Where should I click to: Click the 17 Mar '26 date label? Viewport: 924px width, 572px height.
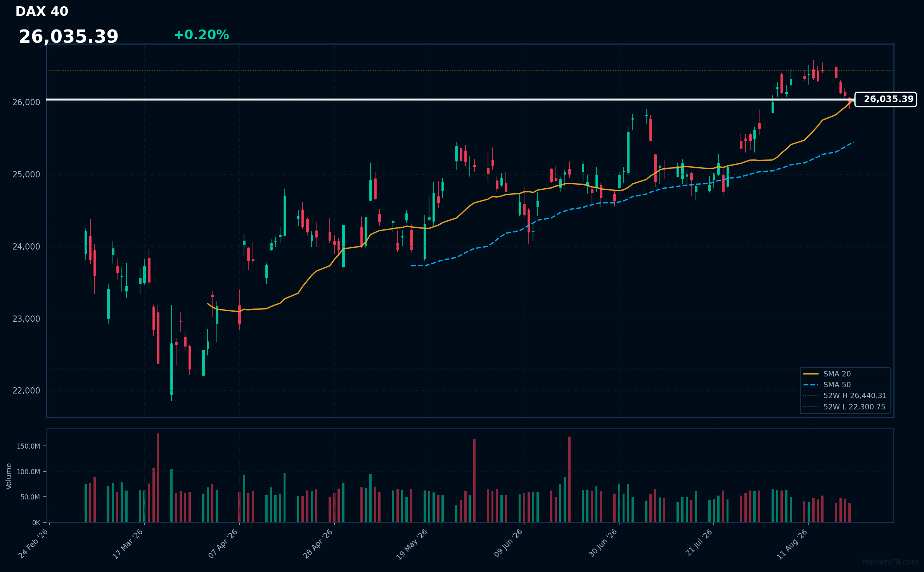coord(128,544)
